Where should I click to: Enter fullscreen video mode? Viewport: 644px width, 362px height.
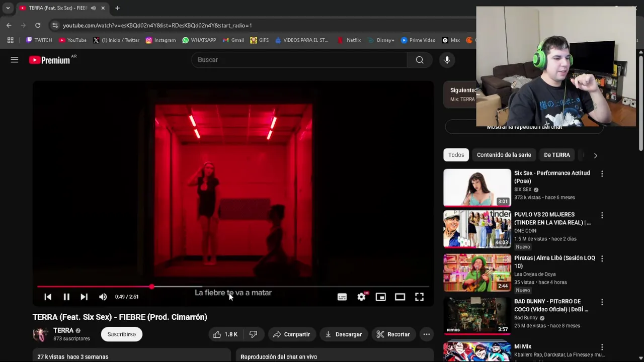(419, 297)
